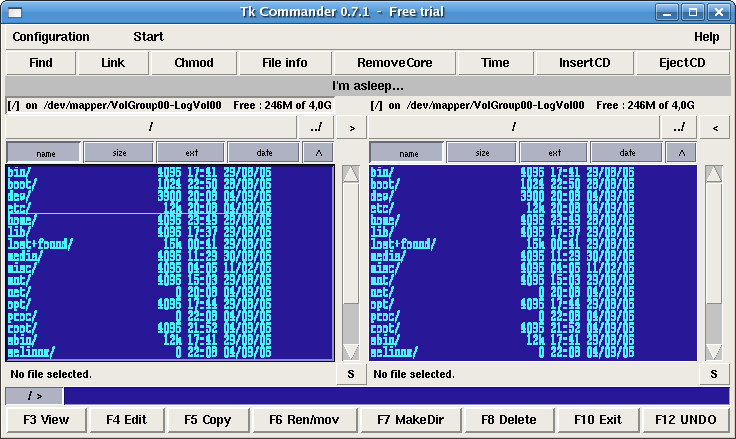Run RemoveCore

tap(395, 63)
